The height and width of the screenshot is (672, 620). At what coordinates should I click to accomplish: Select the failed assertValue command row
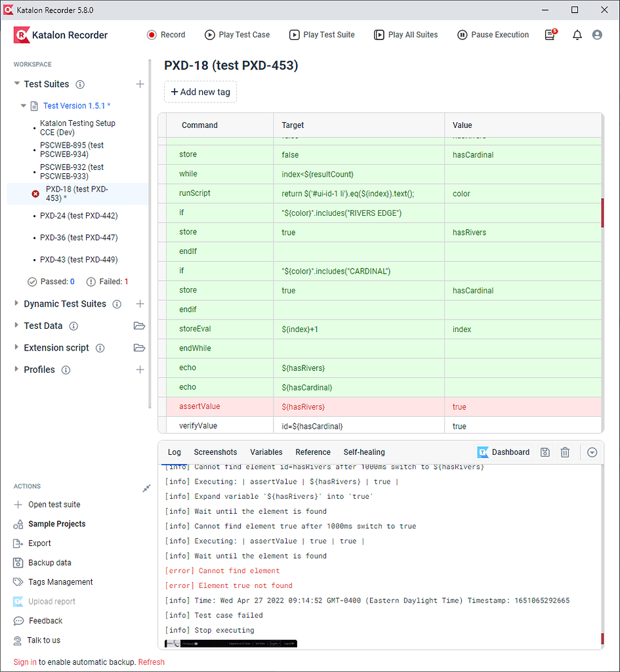380,407
